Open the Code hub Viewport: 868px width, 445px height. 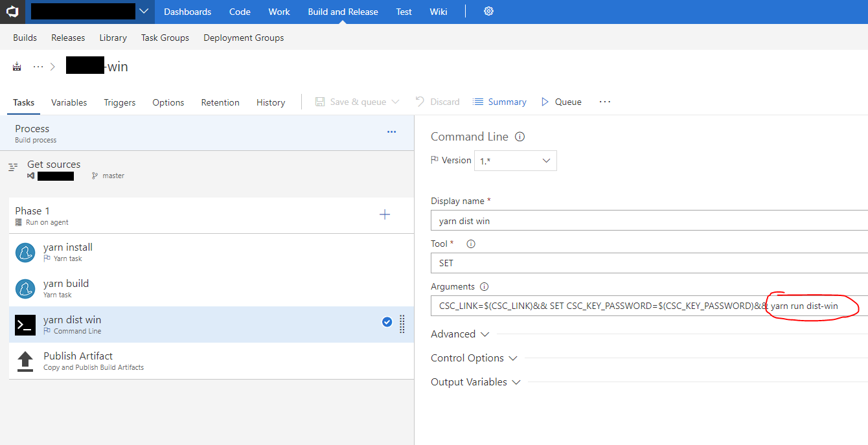(240, 12)
